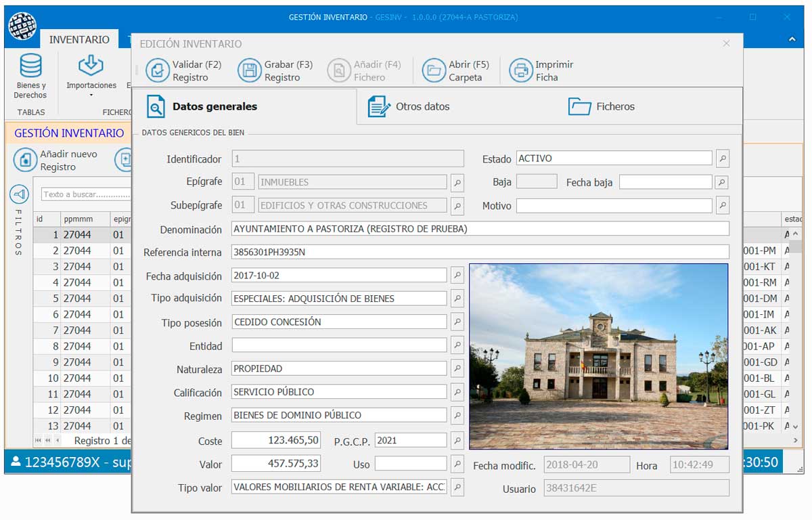Print the record with Imprimir Ficha

point(520,70)
